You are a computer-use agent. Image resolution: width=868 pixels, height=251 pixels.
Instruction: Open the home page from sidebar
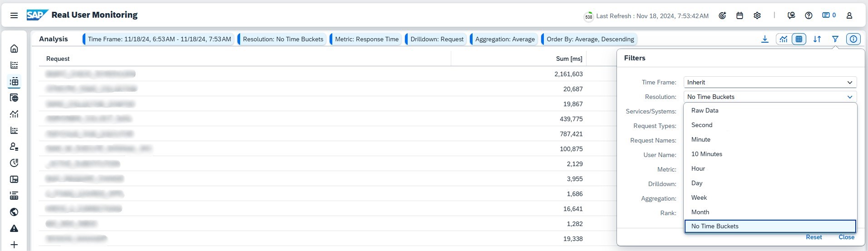coord(14,49)
